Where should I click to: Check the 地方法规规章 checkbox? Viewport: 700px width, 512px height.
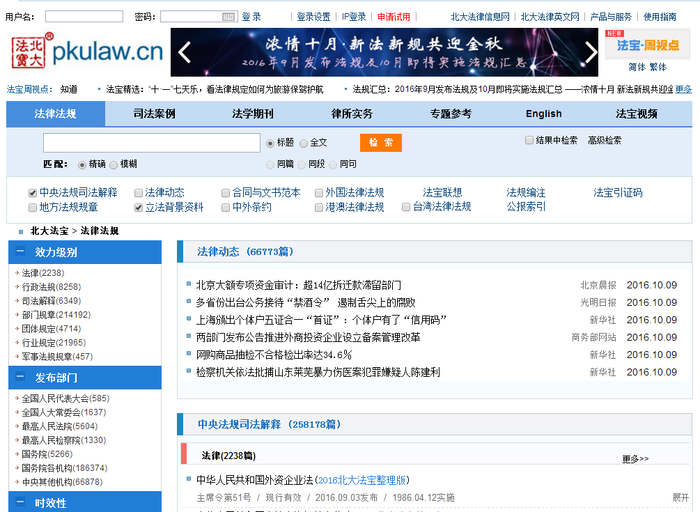pyautogui.click(x=33, y=208)
